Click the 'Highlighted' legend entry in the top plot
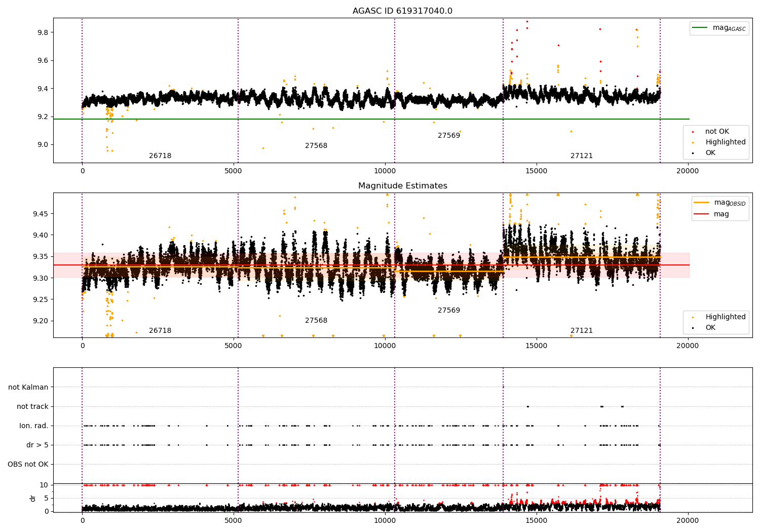Viewport: 760px width, 532px height. 725,142
